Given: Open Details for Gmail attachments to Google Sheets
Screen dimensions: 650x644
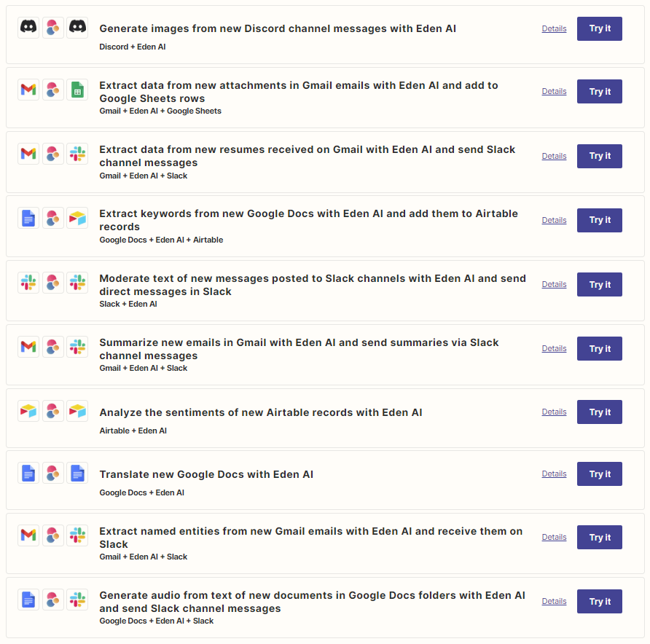Looking at the screenshot, I should pos(554,91).
